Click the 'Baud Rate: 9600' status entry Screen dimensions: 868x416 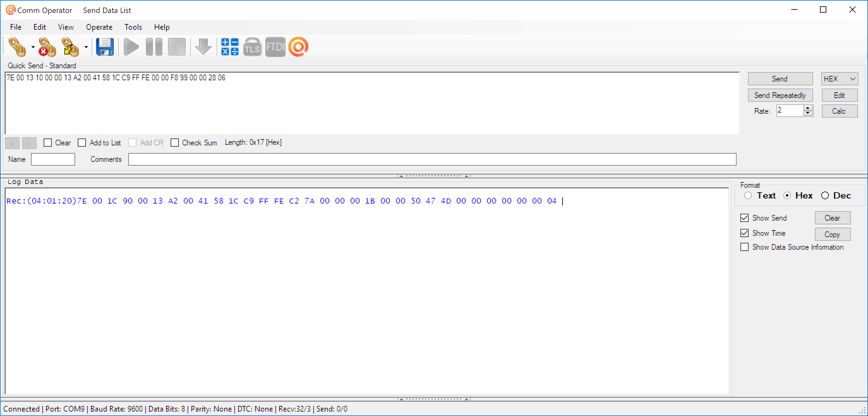[117, 409]
